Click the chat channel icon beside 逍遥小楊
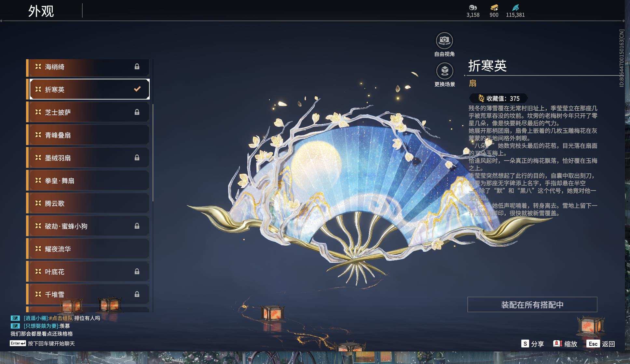The width and height of the screenshot is (630, 364). pos(15,318)
